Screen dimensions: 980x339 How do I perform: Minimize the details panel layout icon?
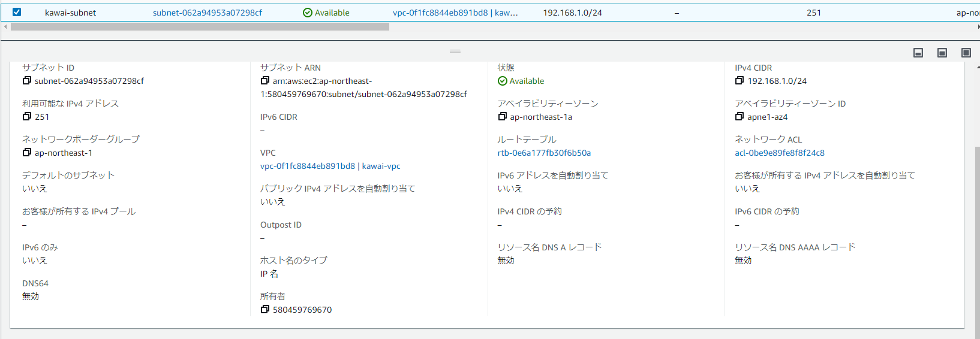918,53
